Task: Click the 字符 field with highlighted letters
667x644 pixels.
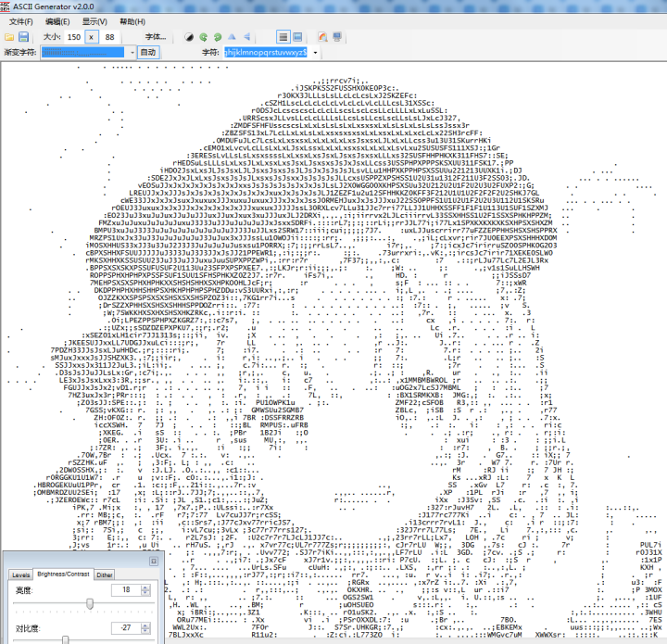Action: click(266, 52)
